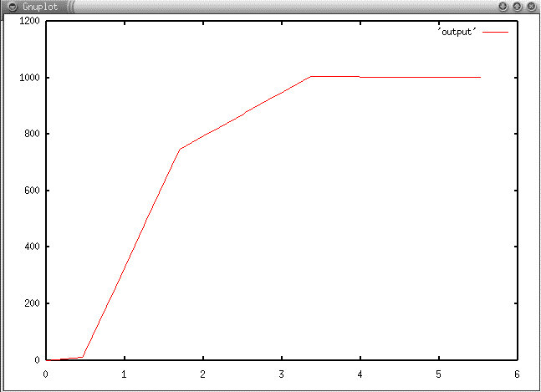Maximize the Gnuplot window with the up-arrow button

(518, 7)
